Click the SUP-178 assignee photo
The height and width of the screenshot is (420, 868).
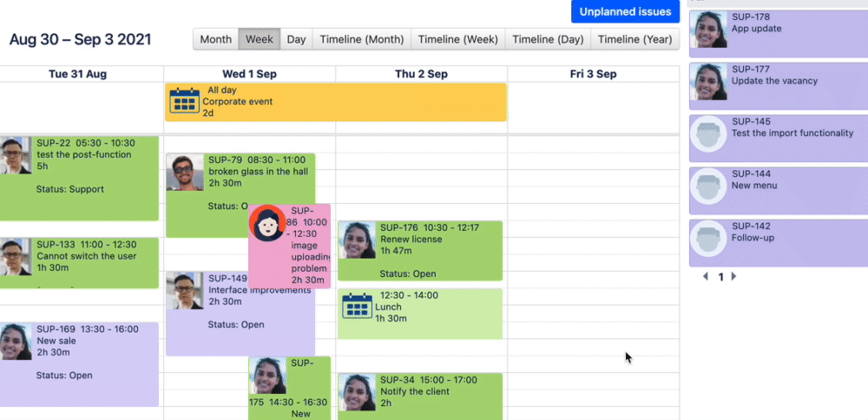709,31
